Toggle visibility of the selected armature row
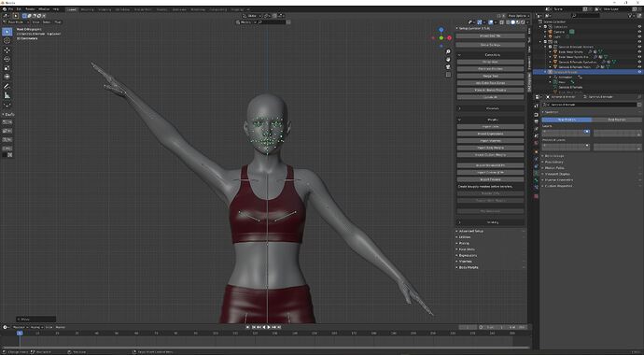644x355 pixels. click(x=639, y=72)
